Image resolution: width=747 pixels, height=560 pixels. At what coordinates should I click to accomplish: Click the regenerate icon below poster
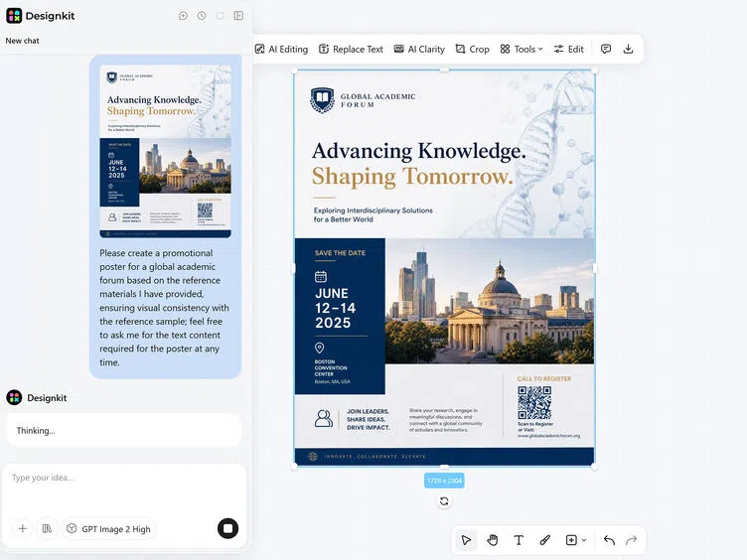click(444, 501)
